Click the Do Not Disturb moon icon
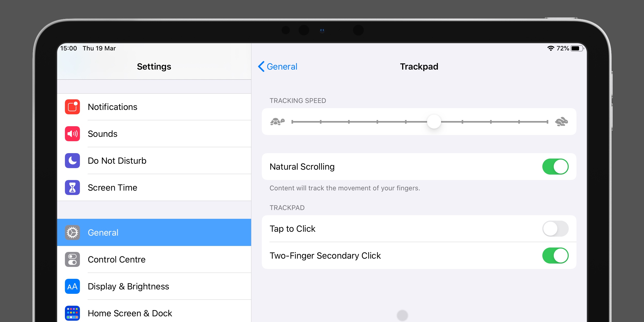Image resolution: width=644 pixels, height=322 pixels. tap(72, 161)
